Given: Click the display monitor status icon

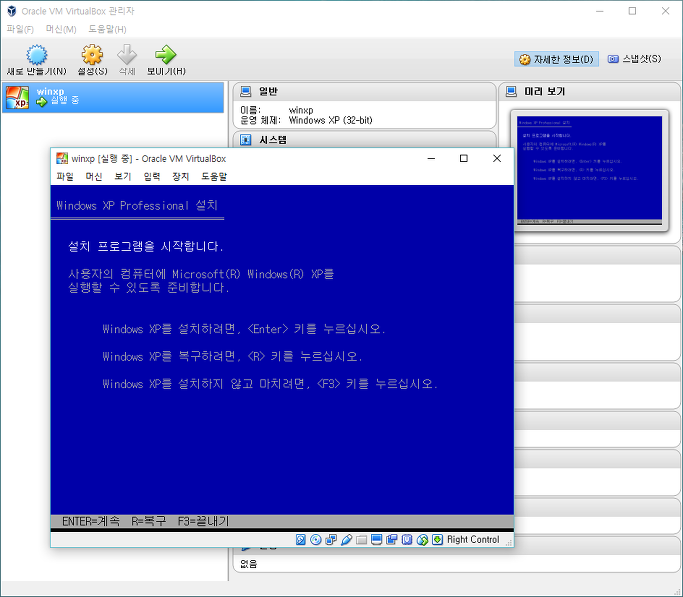Looking at the screenshot, I should (376, 540).
